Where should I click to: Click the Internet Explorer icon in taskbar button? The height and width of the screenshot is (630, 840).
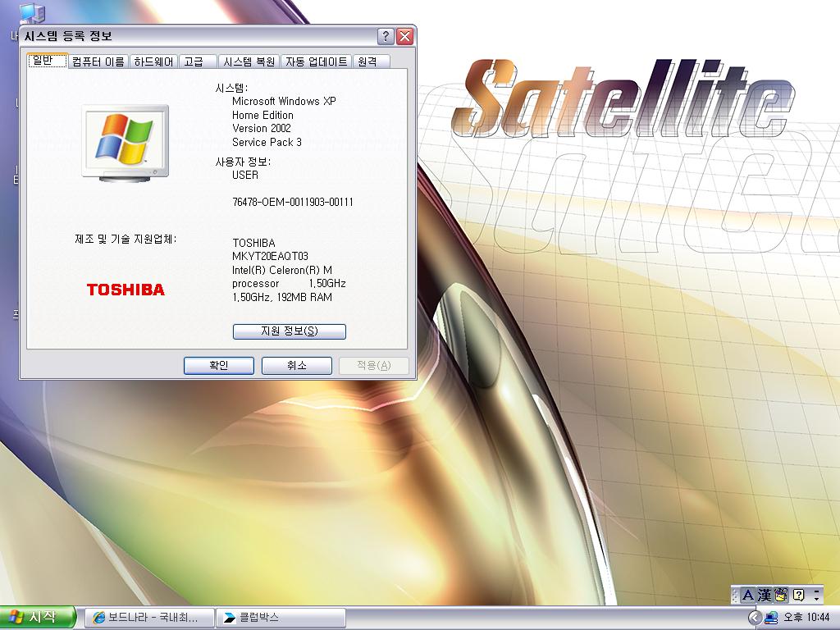(98, 618)
